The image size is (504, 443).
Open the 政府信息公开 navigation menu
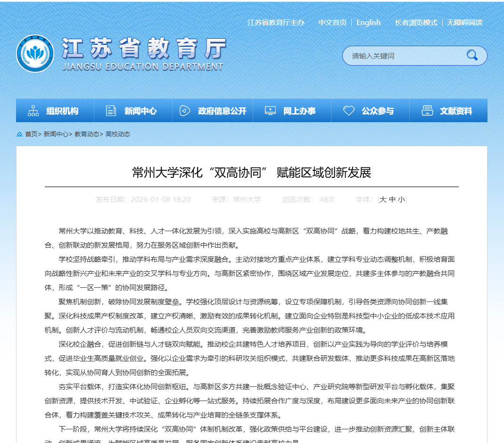pos(222,111)
